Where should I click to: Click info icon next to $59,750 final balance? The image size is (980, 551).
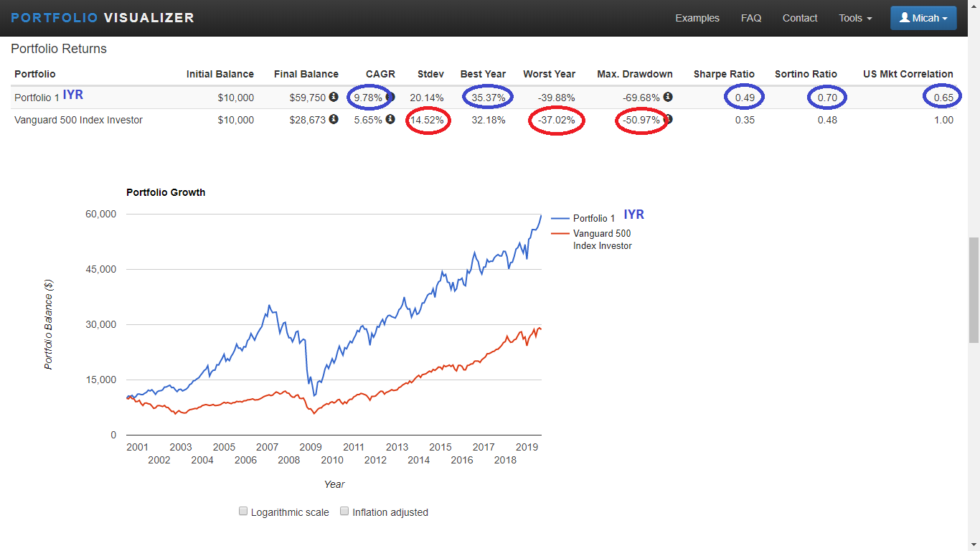click(x=334, y=97)
